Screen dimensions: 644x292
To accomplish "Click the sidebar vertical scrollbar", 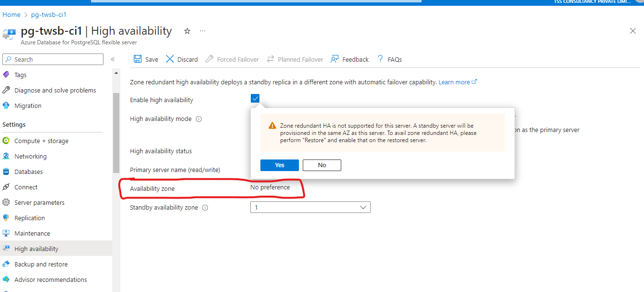I will point(116,133).
